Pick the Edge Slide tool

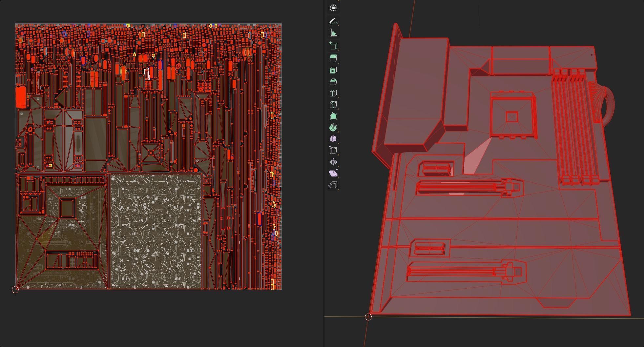coord(333,151)
